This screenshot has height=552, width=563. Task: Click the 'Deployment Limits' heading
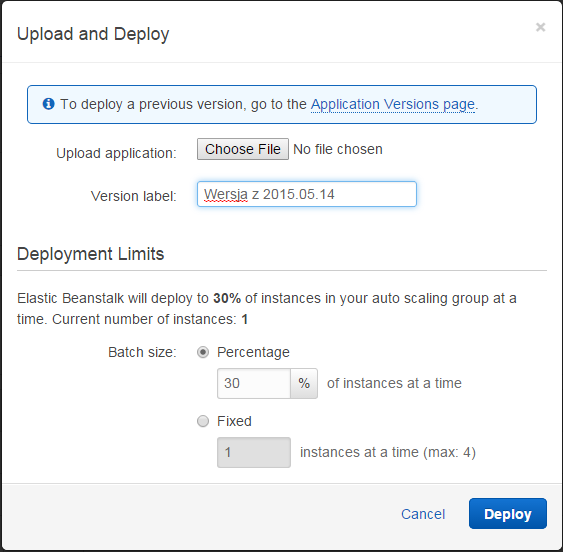(x=90, y=254)
